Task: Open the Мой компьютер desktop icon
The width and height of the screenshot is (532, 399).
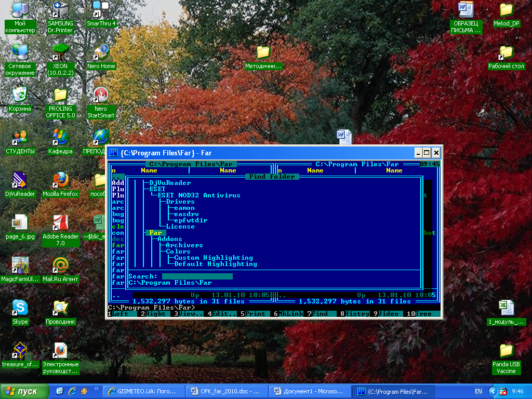Action: pos(20,18)
